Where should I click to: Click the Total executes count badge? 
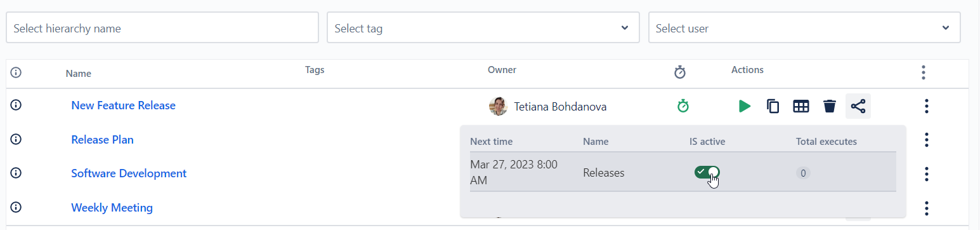click(803, 173)
